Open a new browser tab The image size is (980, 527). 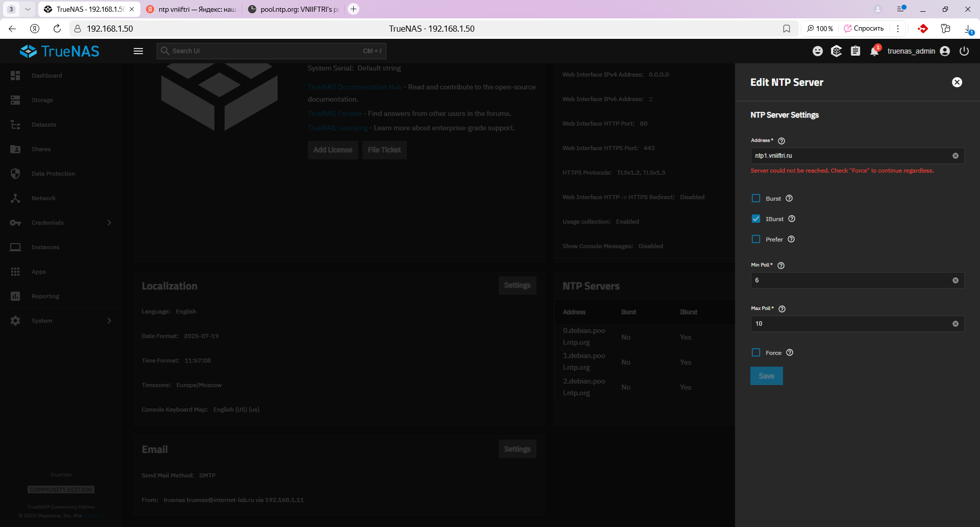tap(353, 9)
